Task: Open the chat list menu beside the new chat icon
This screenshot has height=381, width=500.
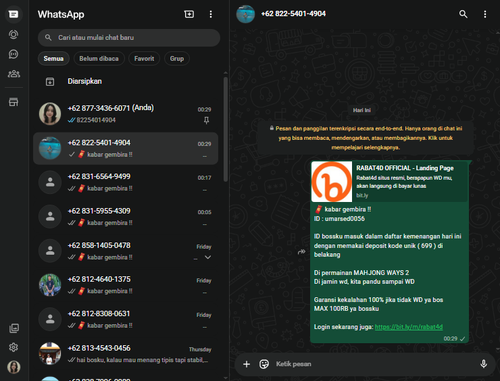Action: pyautogui.click(x=211, y=14)
